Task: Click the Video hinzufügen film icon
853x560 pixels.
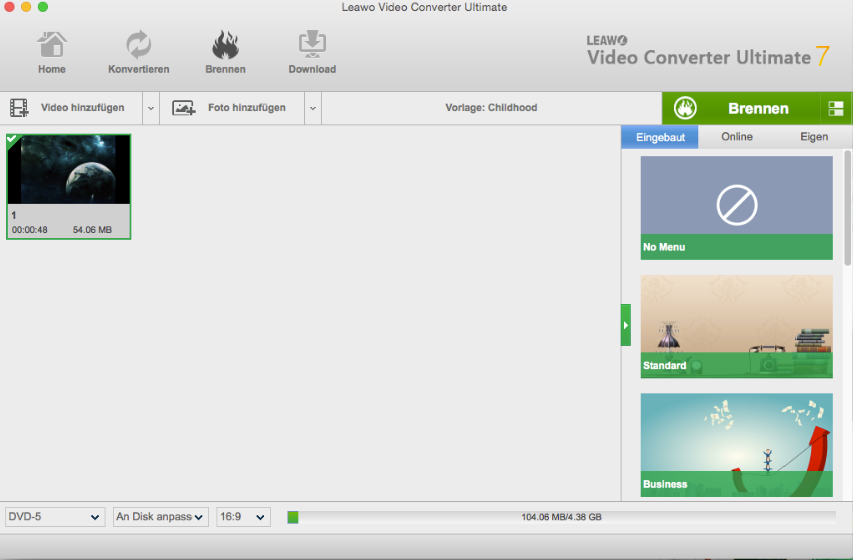Action: coord(19,108)
